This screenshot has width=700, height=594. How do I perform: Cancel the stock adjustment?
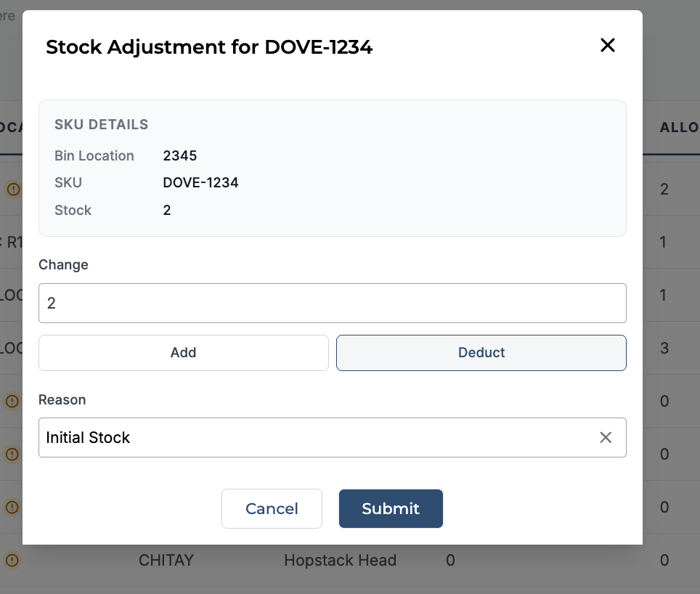pyautogui.click(x=272, y=509)
